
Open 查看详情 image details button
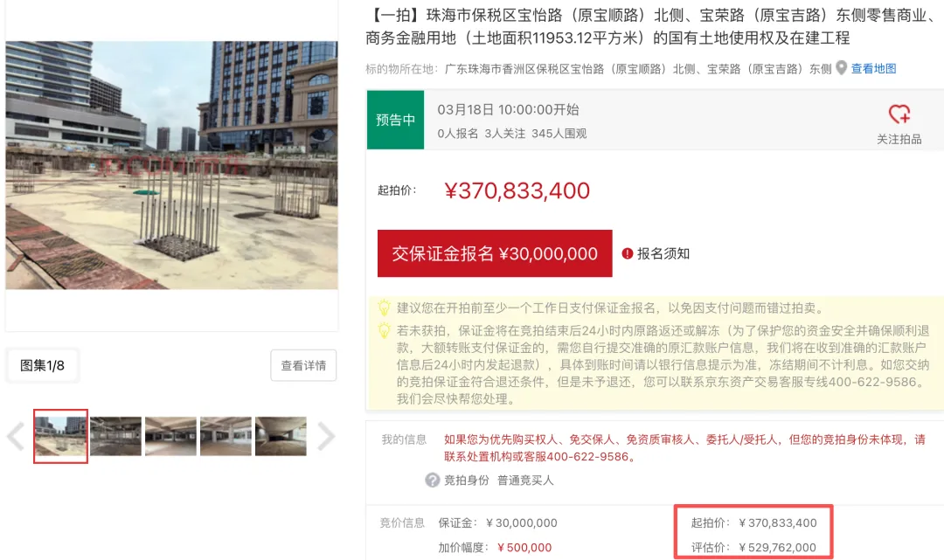(303, 365)
